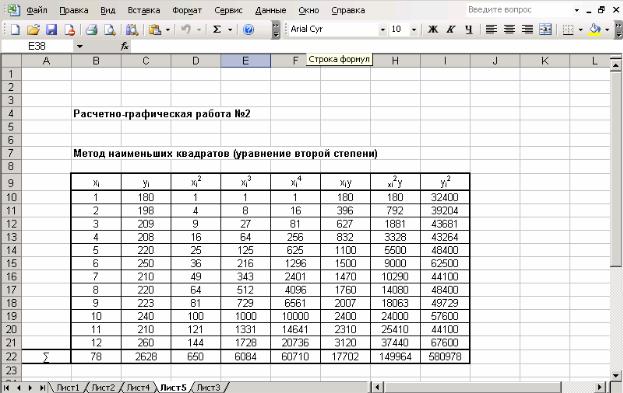The height and width of the screenshot is (393, 623).
Task: Open the Name Box dropdown arrow
Action: 79,46
